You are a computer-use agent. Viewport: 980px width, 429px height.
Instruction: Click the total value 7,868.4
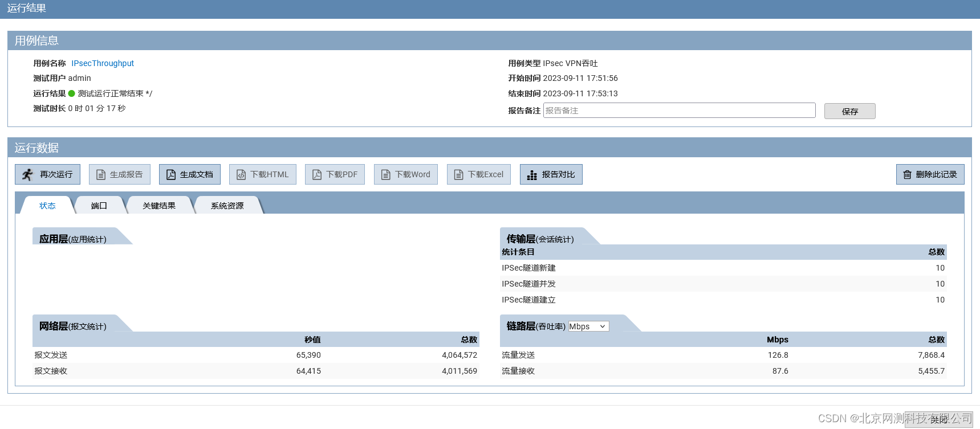coord(932,355)
